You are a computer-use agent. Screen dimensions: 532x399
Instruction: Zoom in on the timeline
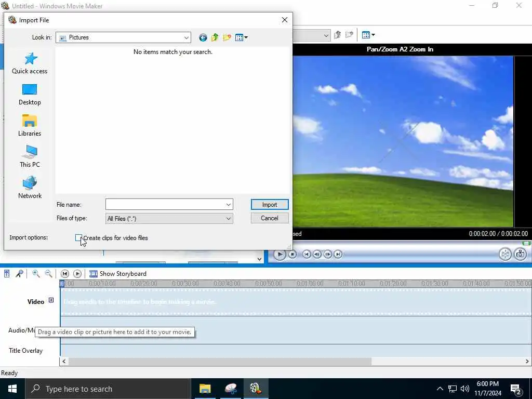point(36,274)
